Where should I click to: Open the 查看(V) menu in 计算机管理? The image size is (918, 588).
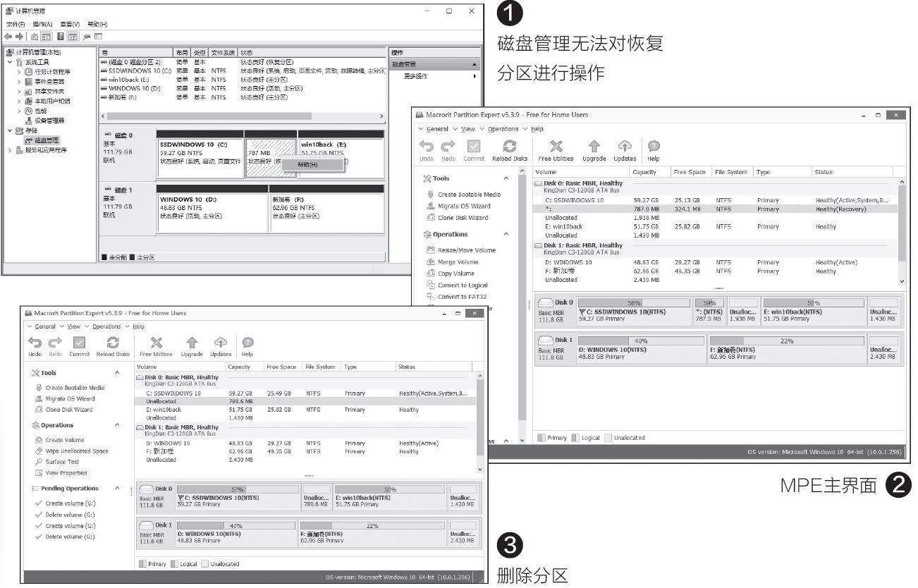click(x=70, y=24)
